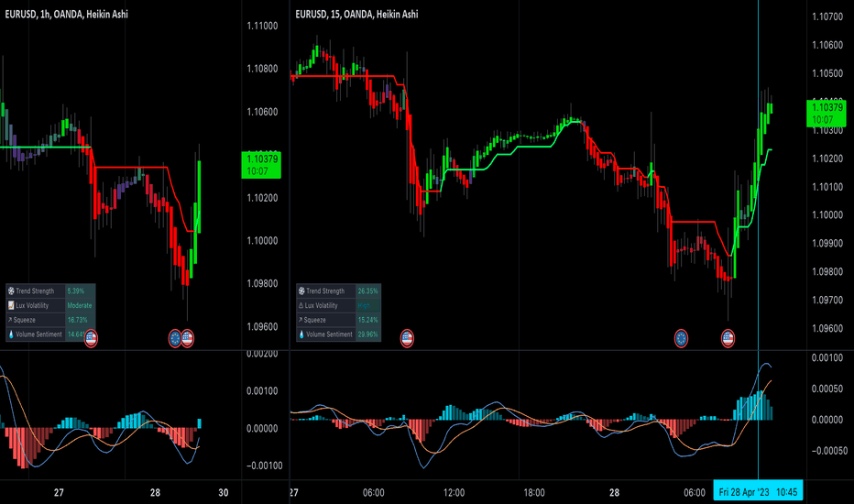Open the first US flag event on the 15-minute chart
The height and width of the screenshot is (504, 854).
pyautogui.click(x=407, y=338)
